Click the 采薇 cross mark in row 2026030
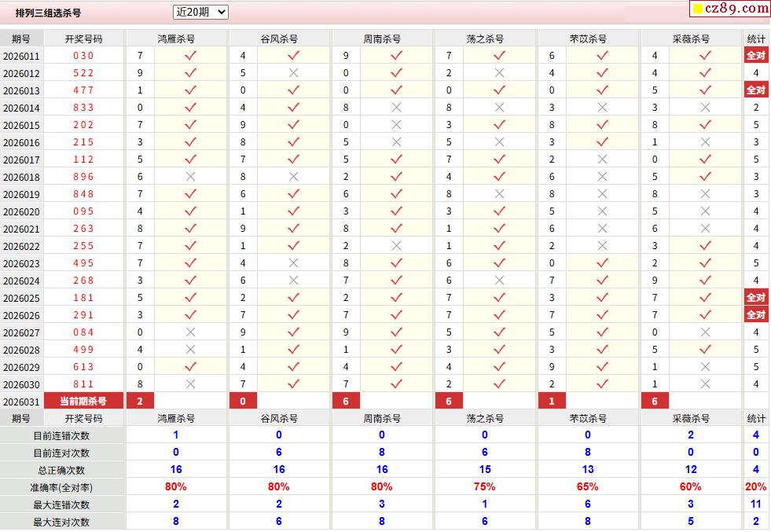The height and width of the screenshot is (532, 771). click(x=705, y=384)
